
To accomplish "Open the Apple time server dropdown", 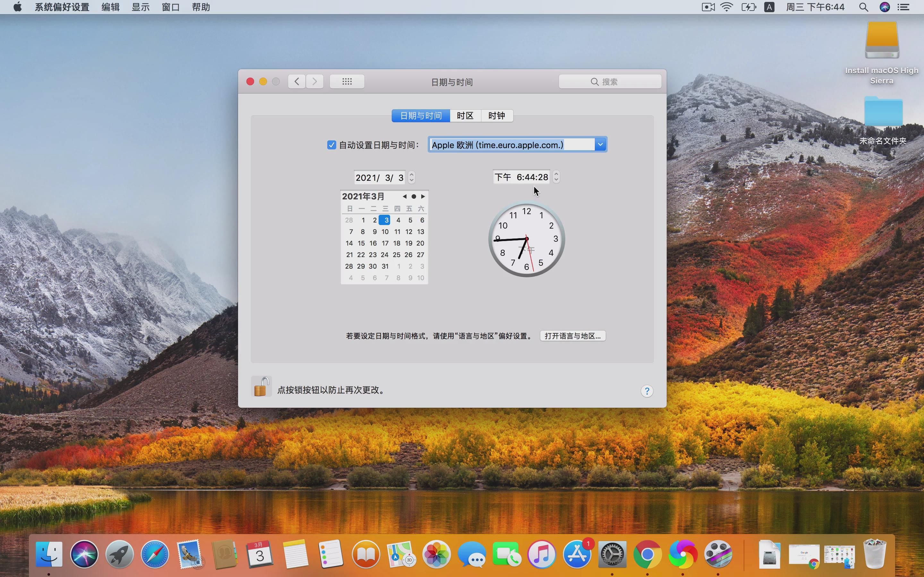I will tap(600, 144).
